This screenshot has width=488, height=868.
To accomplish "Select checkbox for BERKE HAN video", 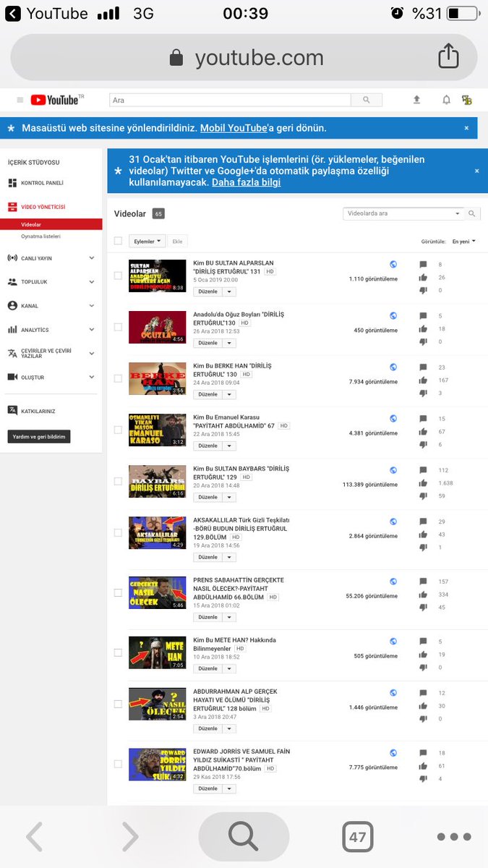I will pos(118,378).
